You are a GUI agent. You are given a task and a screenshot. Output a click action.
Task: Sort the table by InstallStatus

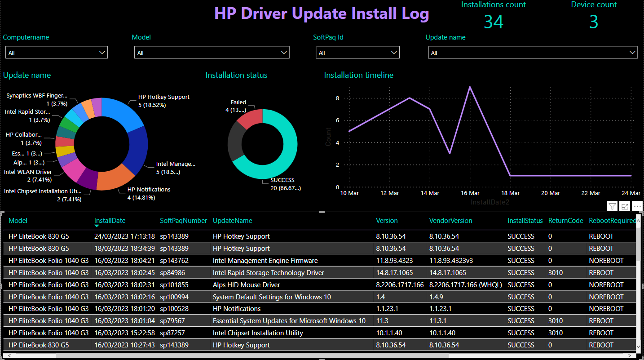525,221
